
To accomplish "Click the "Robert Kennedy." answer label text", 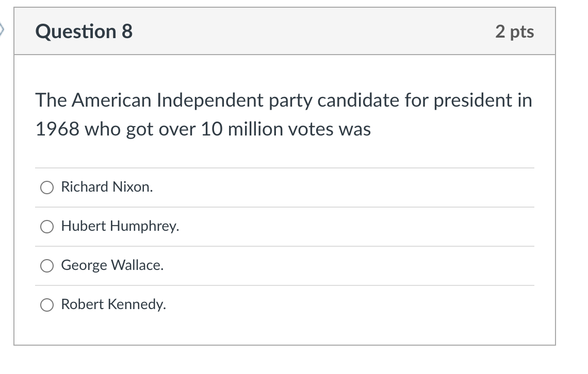I will coord(113,304).
